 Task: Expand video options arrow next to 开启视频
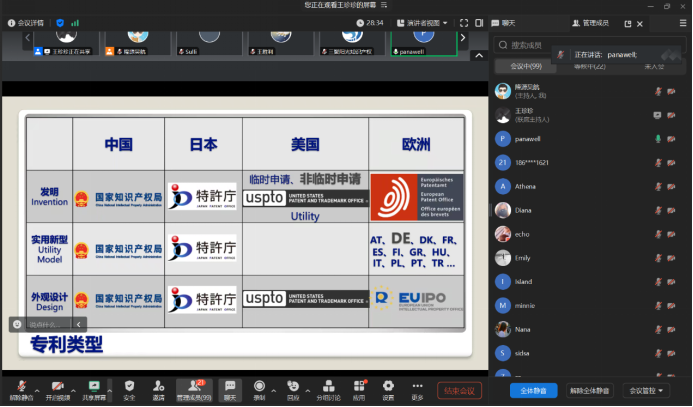pos(73,391)
